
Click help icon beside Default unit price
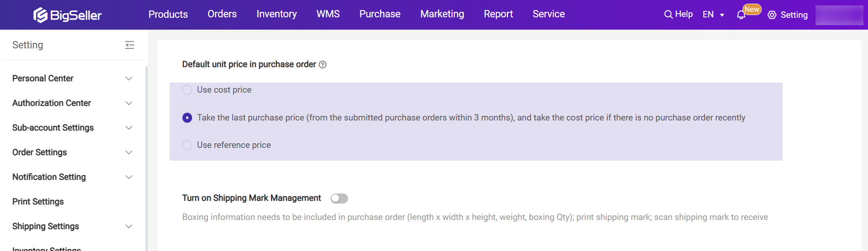[x=322, y=65]
